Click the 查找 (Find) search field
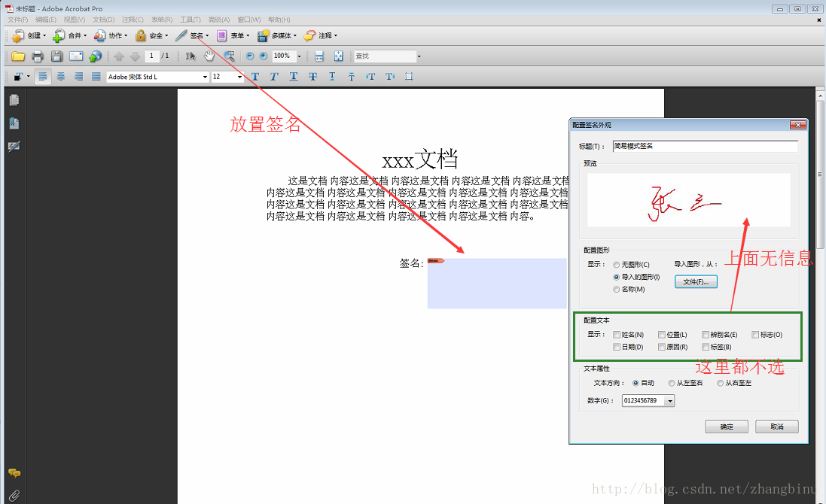Screen dimensions: 826x504 [385, 56]
